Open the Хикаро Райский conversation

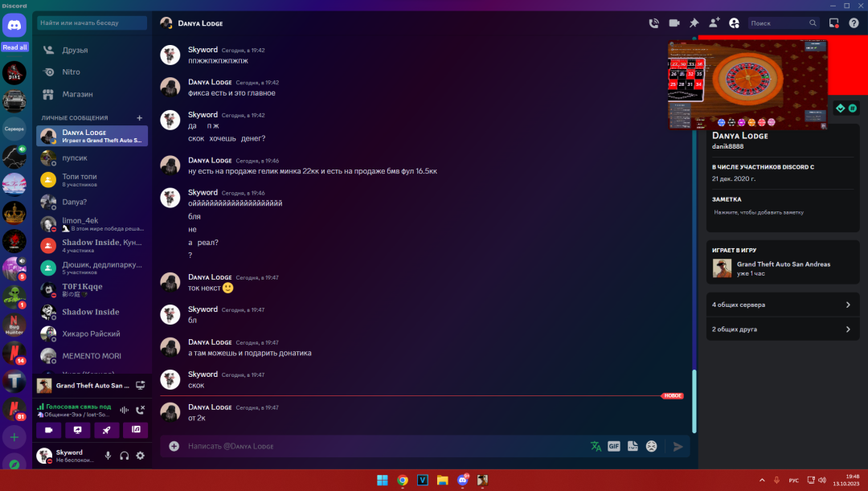pyautogui.click(x=92, y=333)
